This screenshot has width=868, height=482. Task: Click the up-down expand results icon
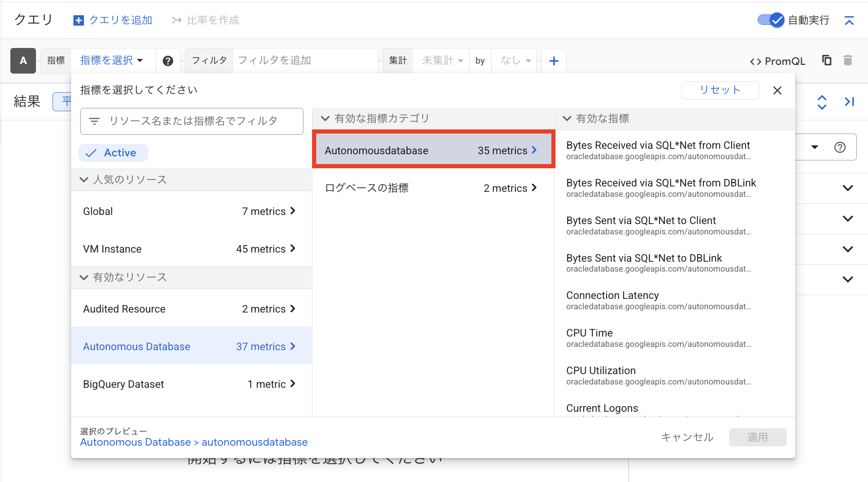pyautogui.click(x=822, y=102)
